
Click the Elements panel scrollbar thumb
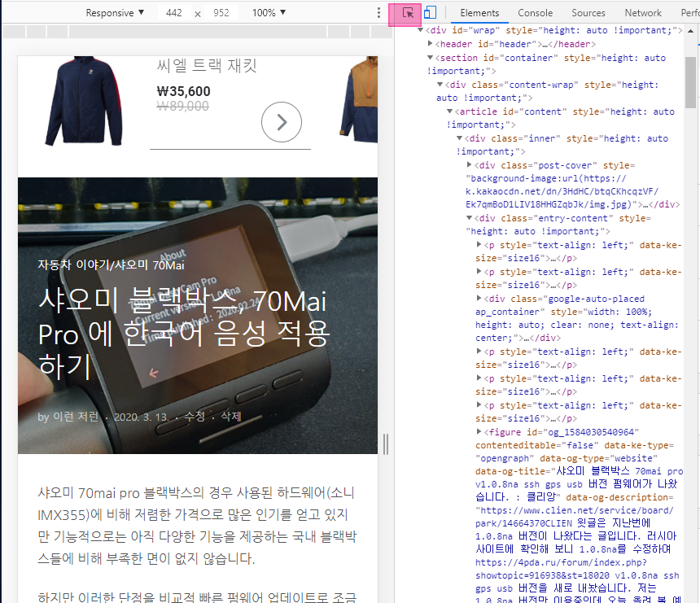(690, 82)
